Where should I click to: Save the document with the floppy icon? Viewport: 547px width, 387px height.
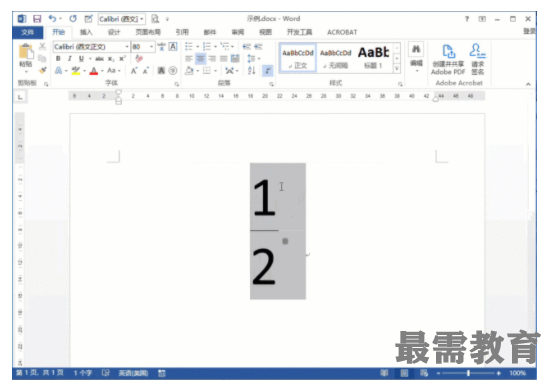point(37,19)
